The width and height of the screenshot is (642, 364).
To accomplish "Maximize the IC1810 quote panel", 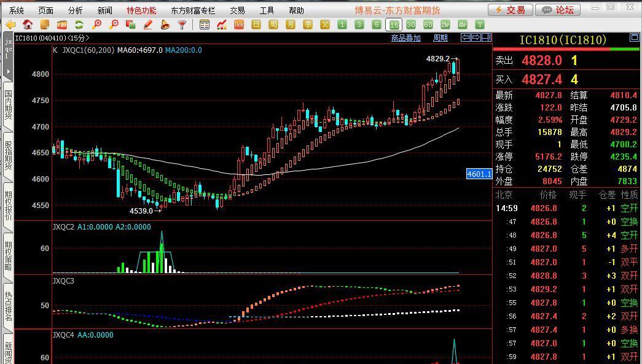I will pos(635,38).
